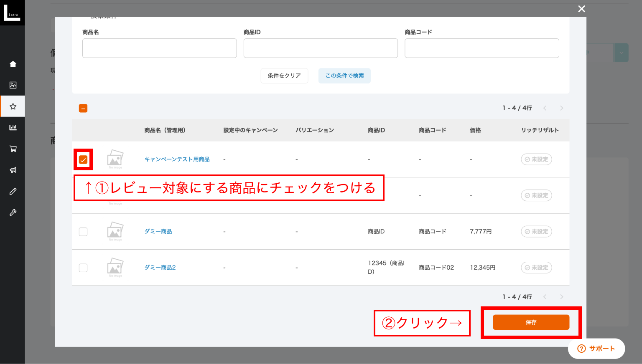
Task: Open the home icon in sidebar
Action: (x=13, y=64)
